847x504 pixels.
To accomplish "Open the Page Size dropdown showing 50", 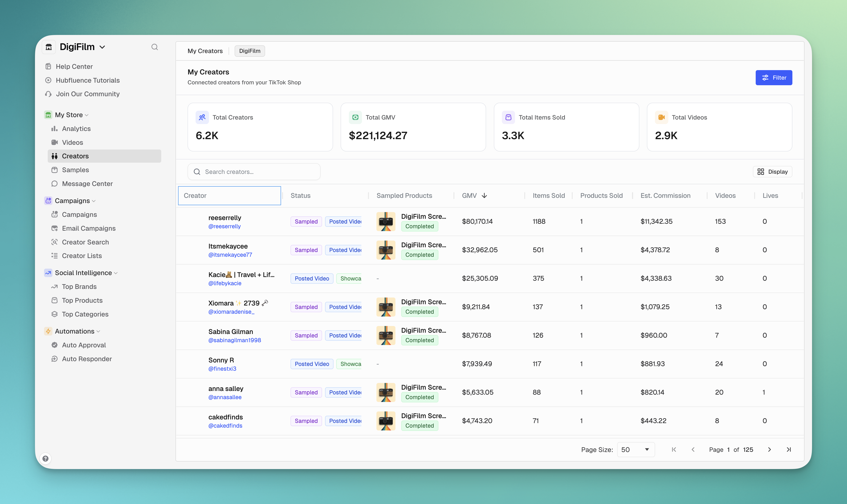I will (x=635, y=449).
